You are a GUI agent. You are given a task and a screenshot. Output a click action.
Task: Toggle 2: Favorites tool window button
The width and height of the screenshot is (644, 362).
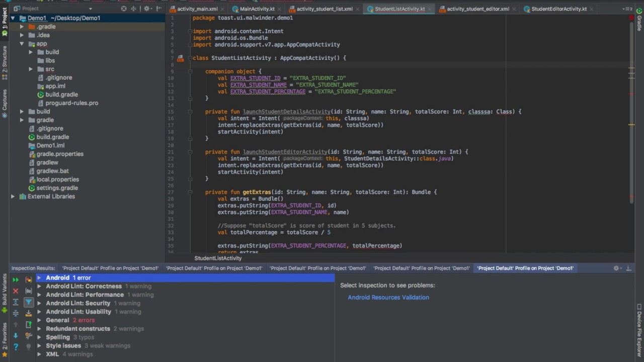pyautogui.click(x=5, y=340)
